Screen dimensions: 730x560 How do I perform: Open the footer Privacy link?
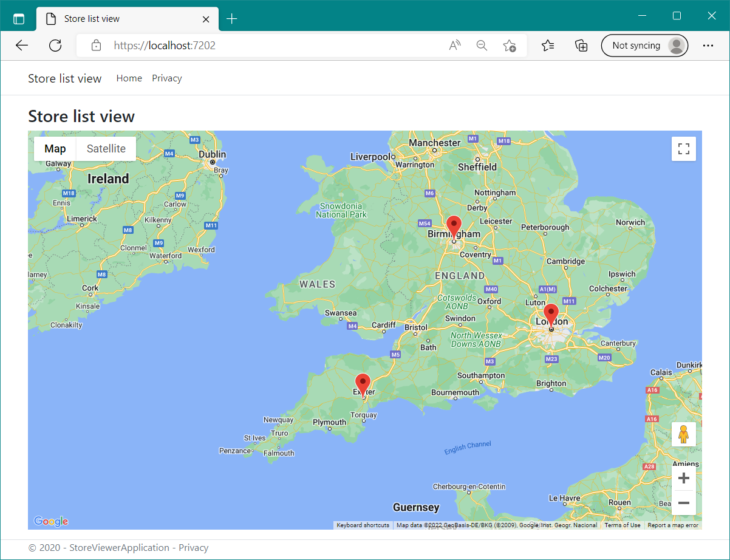click(x=194, y=548)
